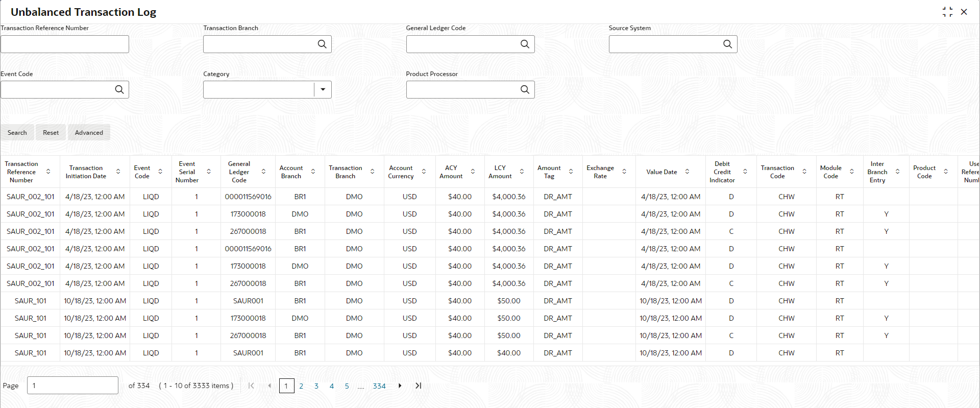Viewport: 980px width, 408px height.
Task: Sort by Amount Tag column
Action: [x=571, y=172]
